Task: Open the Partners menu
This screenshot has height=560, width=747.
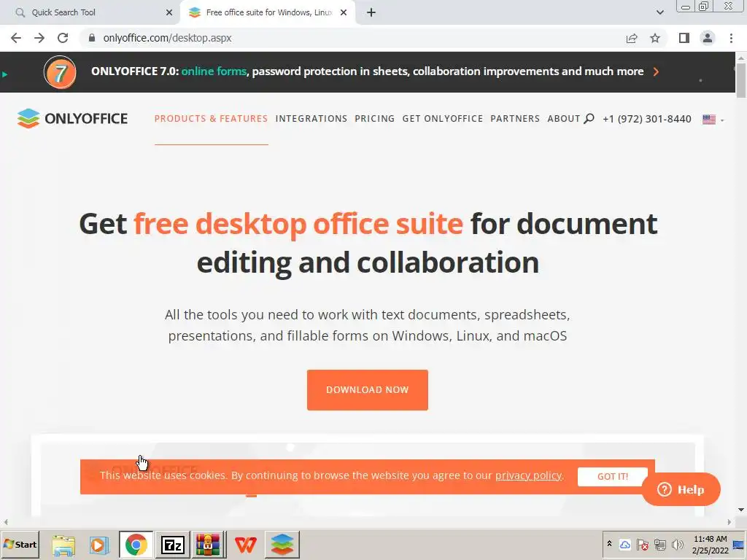Action: click(515, 119)
